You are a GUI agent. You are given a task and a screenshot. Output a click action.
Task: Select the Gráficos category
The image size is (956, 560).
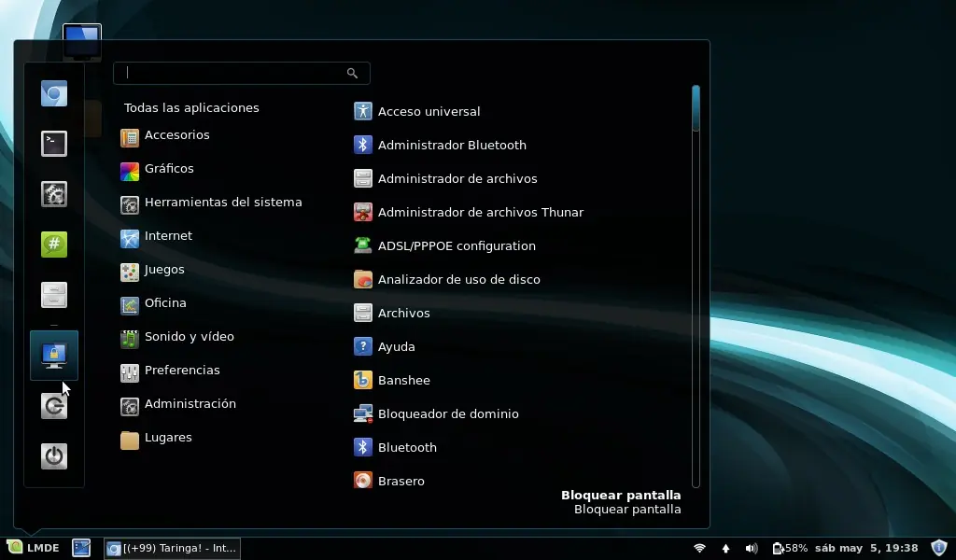coord(169,169)
